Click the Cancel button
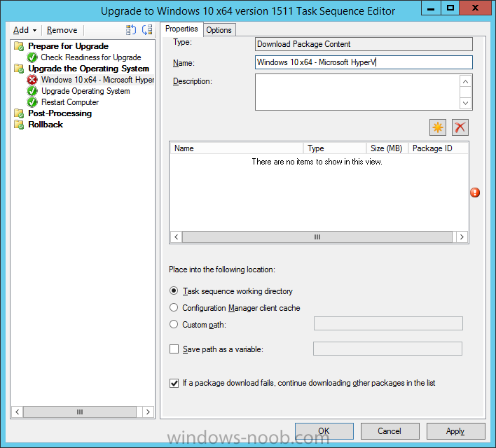Image resolution: width=496 pixels, height=448 pixels. coord(390,431)
